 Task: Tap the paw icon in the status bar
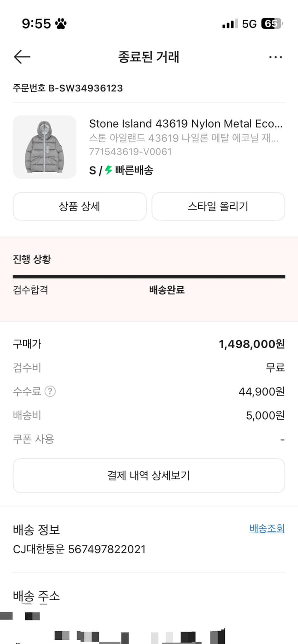61,24
